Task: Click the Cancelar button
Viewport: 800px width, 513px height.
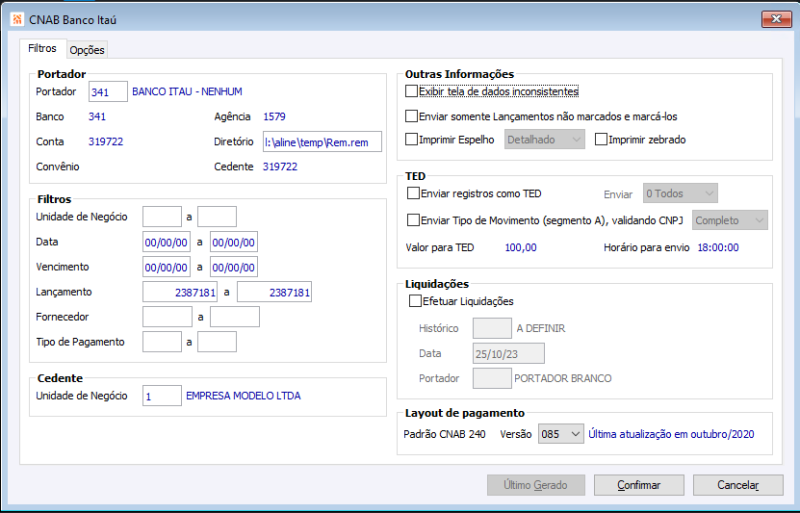Action: (738, 485)
